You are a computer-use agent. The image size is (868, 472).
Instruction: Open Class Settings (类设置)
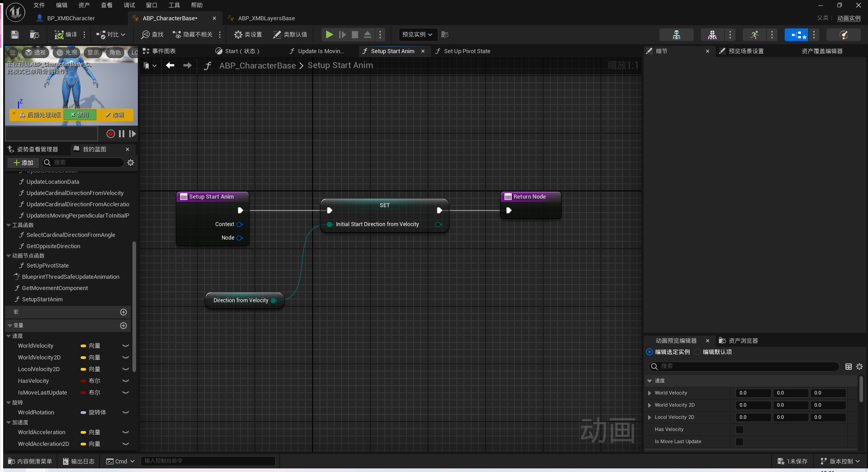click(248, 35)
